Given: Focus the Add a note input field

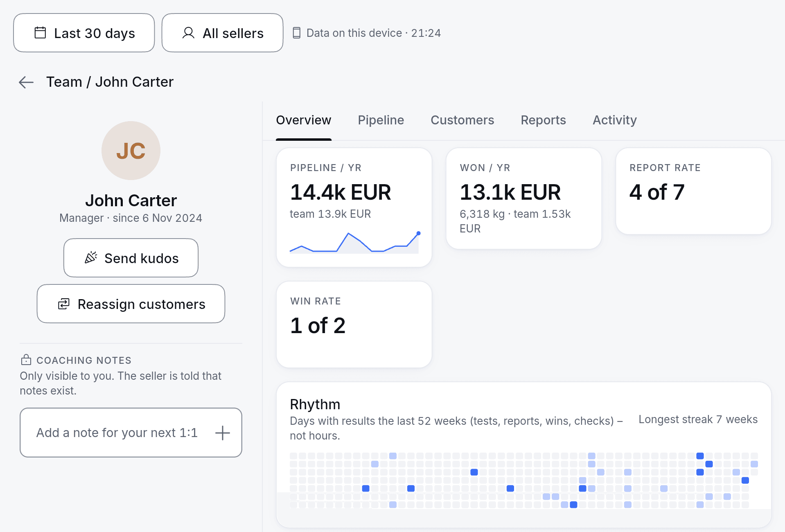Looking at the screenshot, I should [131, 433].
